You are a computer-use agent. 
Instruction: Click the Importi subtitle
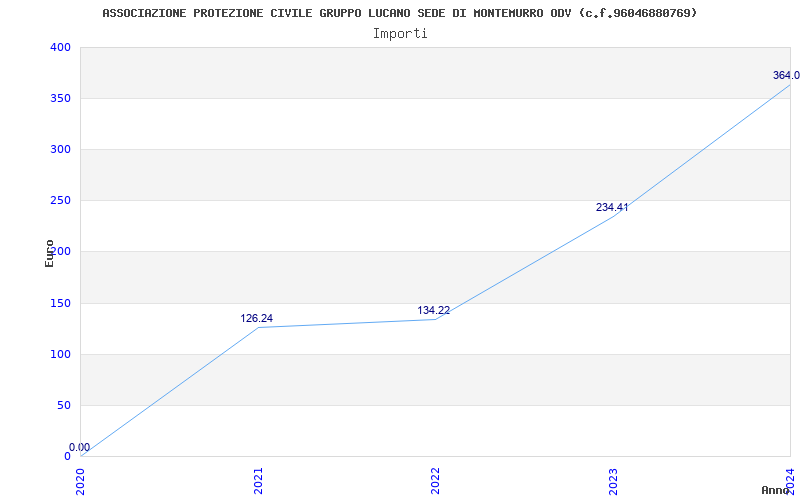point(400,33)
